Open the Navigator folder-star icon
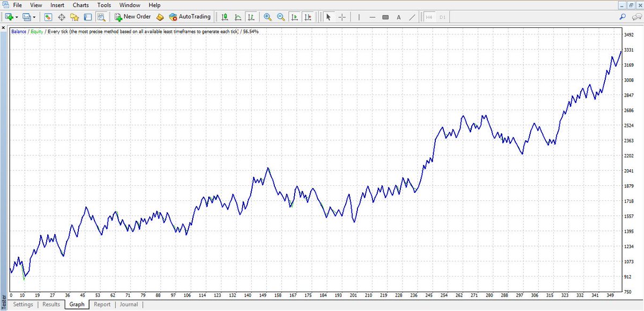The image size is (644, 311). coord(75,17)
